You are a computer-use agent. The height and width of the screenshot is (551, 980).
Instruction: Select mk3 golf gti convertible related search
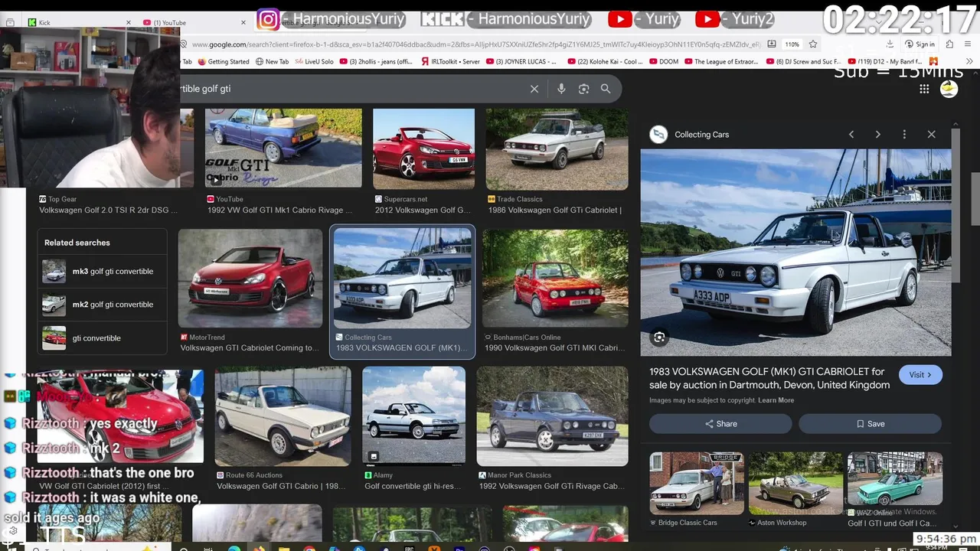(x=102, y=272)
